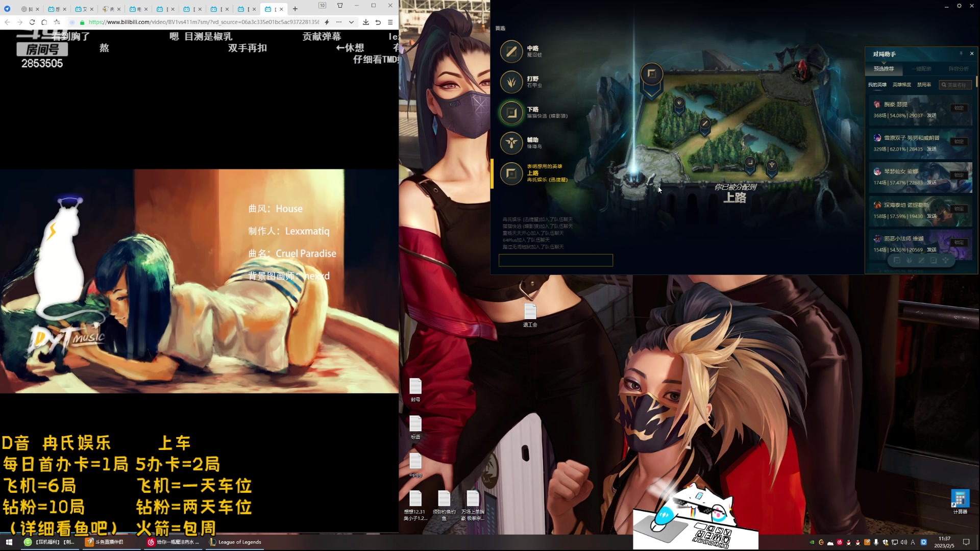Lock in 腕豪 瑟提 with 锁定 button
The height and width of the screenshot is (551, 980).
click(x=959, y=108)
